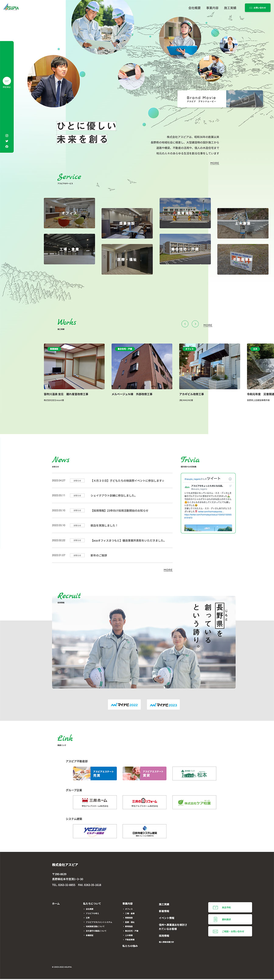274x980 pixels.
Task: Open the 医療・福祉 service tile
Action: pos(127,260)
